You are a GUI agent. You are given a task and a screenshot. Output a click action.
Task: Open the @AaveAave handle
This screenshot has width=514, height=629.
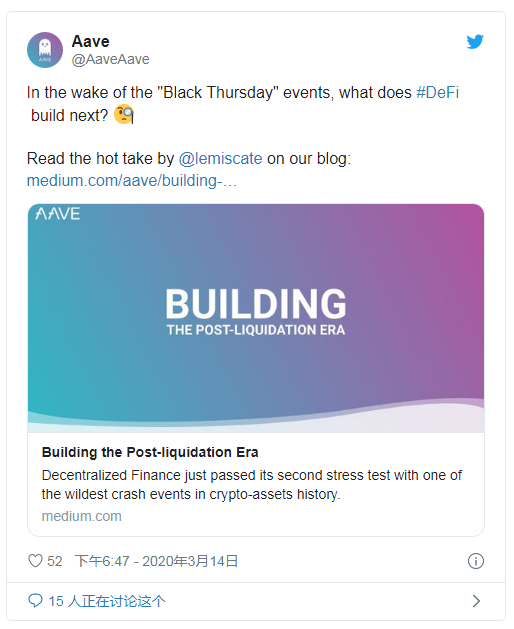point(110,59)
